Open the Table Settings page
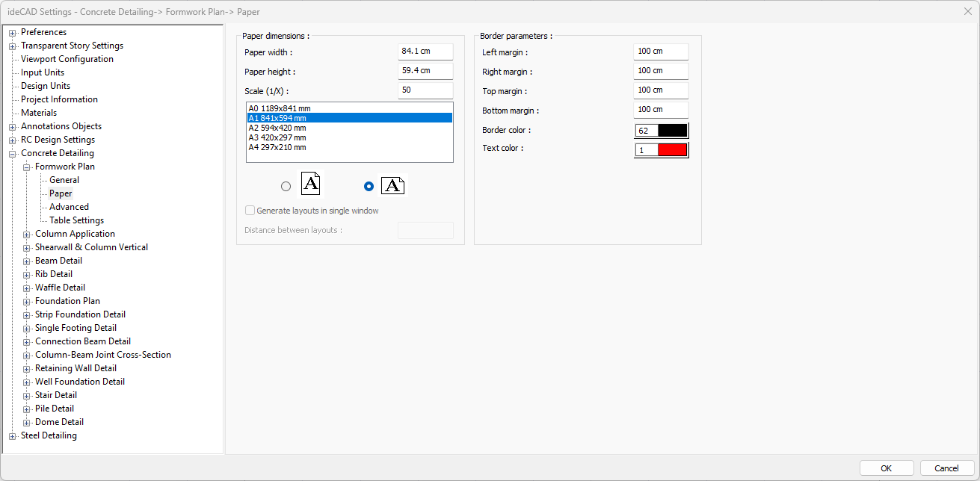The height and width of the screenshot is (481, 980). [76, 220]
